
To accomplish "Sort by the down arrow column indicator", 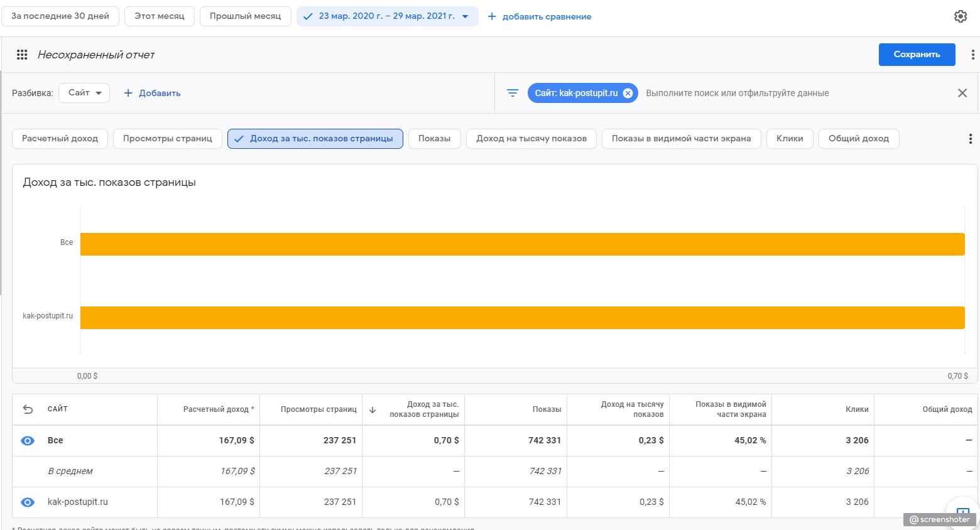I will point(373,410).
